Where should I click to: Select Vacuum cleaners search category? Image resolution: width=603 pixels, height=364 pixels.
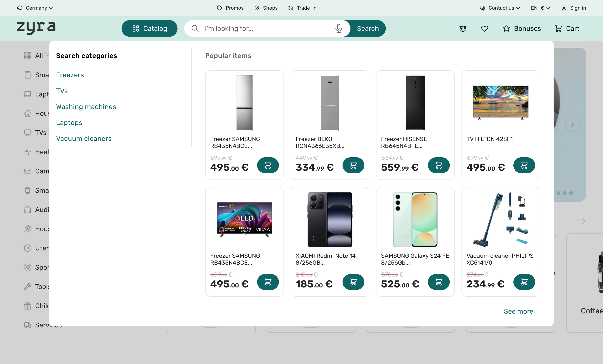pos(84,138)
